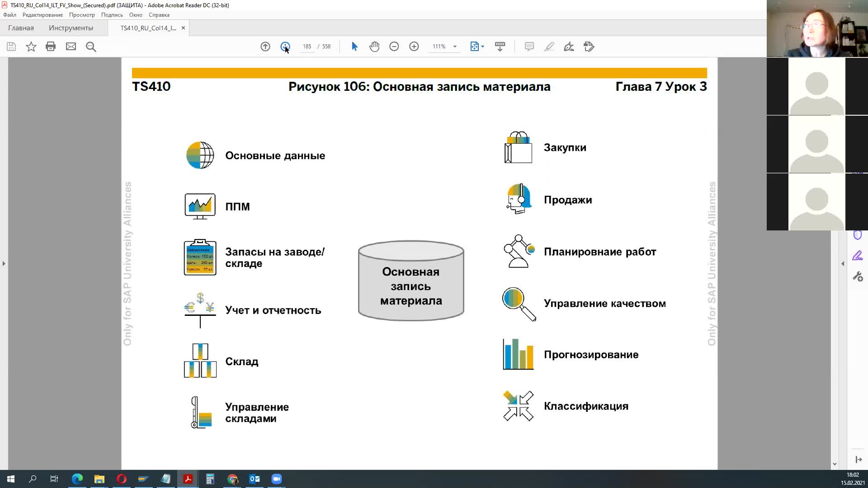Go to next page arrow
Screen dimensions: 868x488
tap(285, 47)
